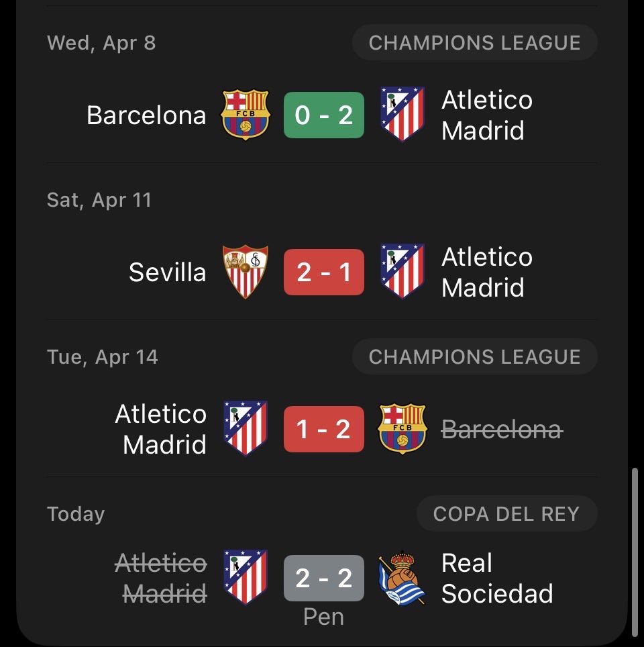Open the red 1 - 2 score badge

click(x=324, y=429)
